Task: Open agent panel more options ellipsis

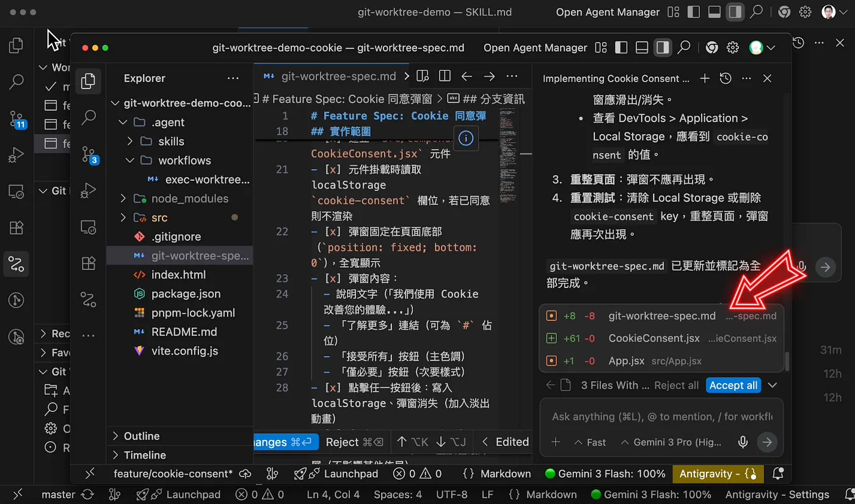Action: pos(746,78)
